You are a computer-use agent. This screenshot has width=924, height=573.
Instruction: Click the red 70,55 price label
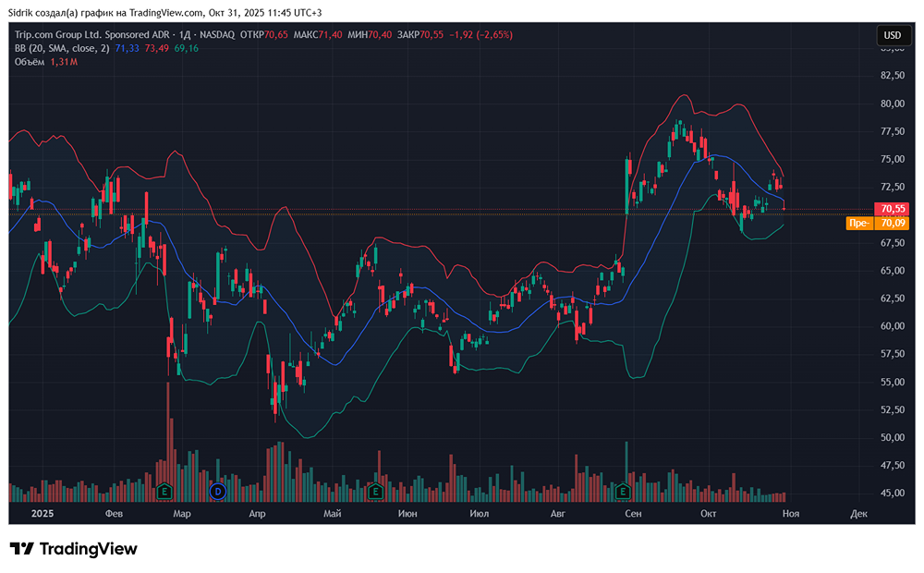tap(893, 209)
